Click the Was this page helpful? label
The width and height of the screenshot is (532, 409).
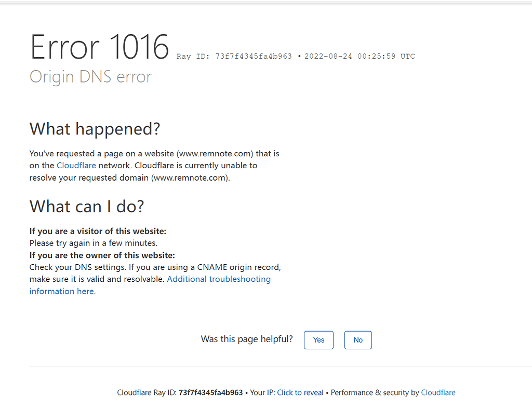click(247, 339)
